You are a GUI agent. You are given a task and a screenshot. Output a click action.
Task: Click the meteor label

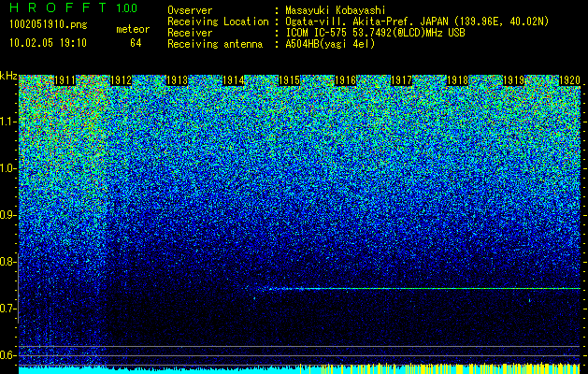click(x=133, y=29)
